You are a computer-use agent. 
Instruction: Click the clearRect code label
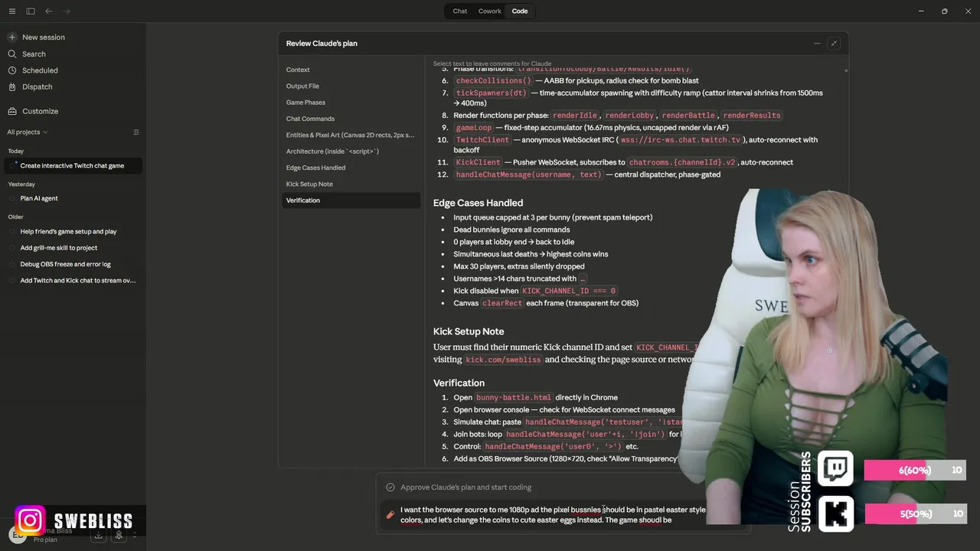[502, 303]
